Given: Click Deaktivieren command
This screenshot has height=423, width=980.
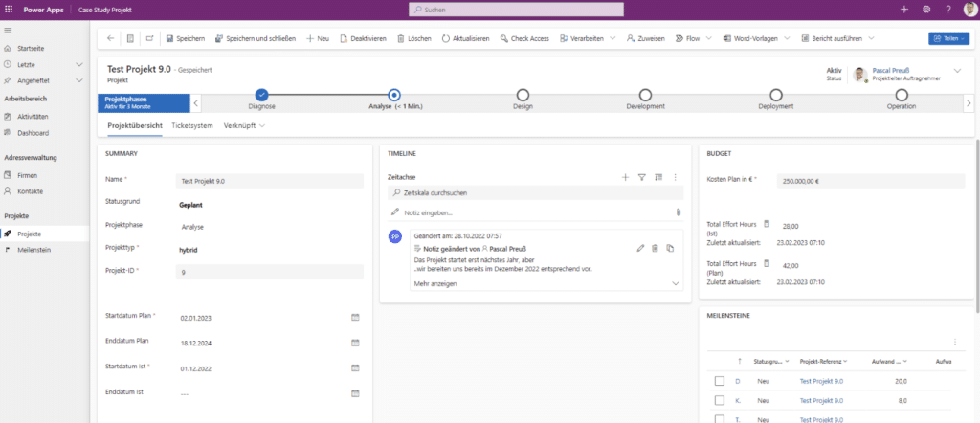Looking at the screenshot, I should tap(363, 38).
